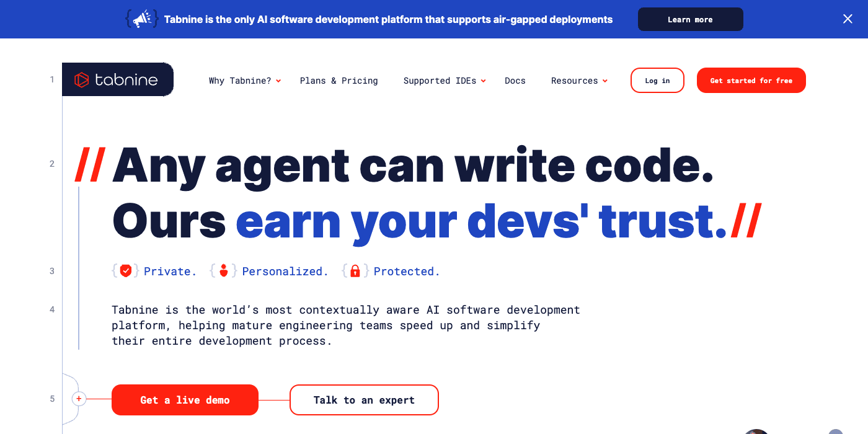
Task: Click the Learn more banner button
Action: 690,19
